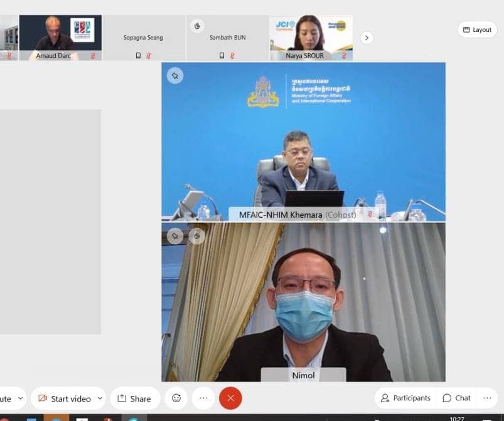Open the Chat panel
Screen dimensions: 504x421
tap(456, 398)
